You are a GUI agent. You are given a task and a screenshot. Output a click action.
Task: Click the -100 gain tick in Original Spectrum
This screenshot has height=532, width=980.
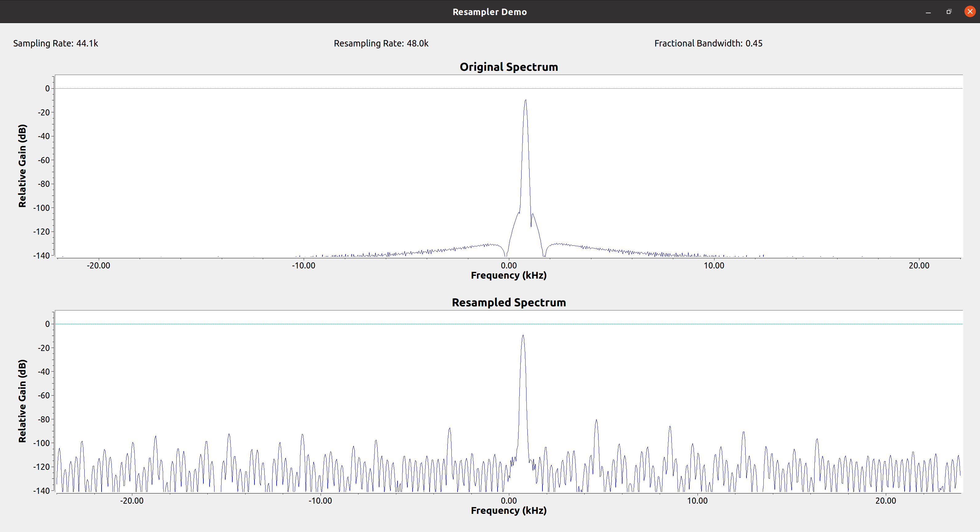click(x=42, y=208)
